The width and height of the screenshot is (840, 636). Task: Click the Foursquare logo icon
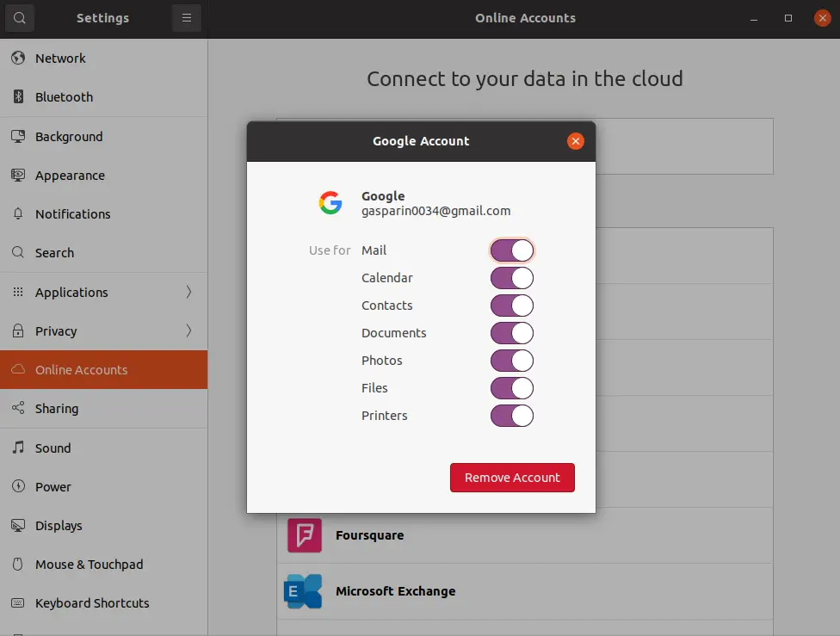[305, 534]
